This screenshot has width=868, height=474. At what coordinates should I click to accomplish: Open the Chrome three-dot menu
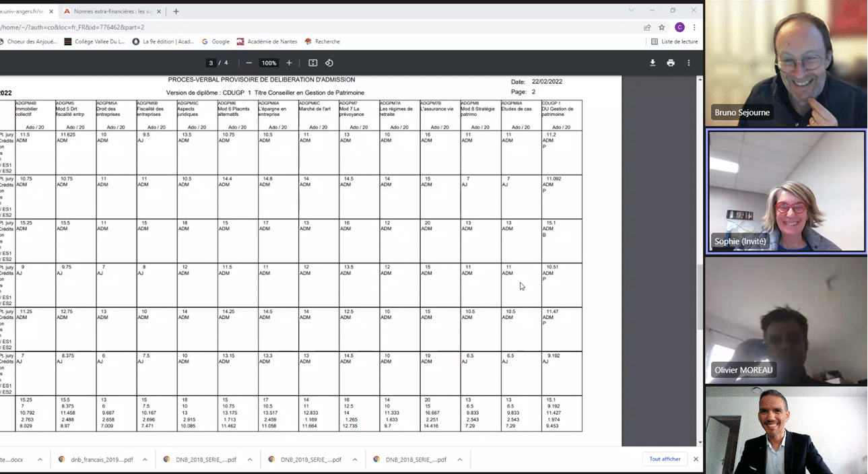(x=694, y=27)
